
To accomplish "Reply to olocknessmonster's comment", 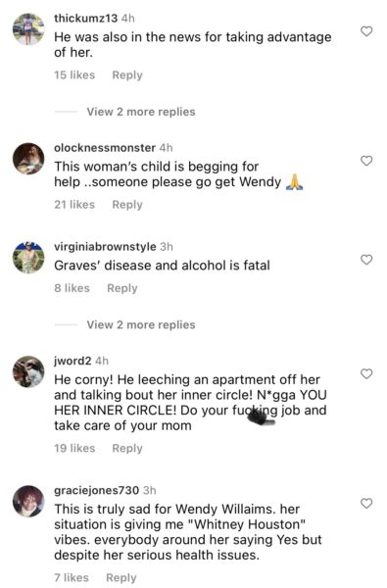I will (x=127, y=205).
